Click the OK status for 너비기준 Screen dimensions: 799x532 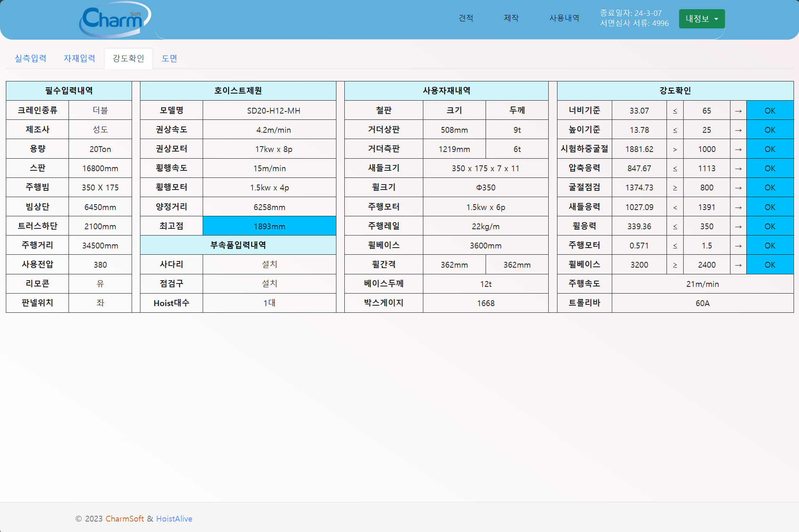click(x=769, y=111)
